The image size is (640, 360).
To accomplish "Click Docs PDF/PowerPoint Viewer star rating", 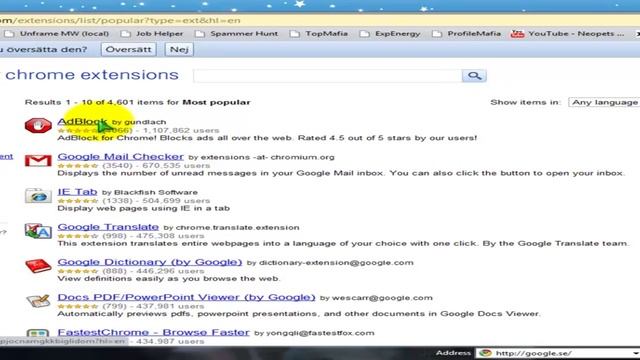I will (78, 306).
